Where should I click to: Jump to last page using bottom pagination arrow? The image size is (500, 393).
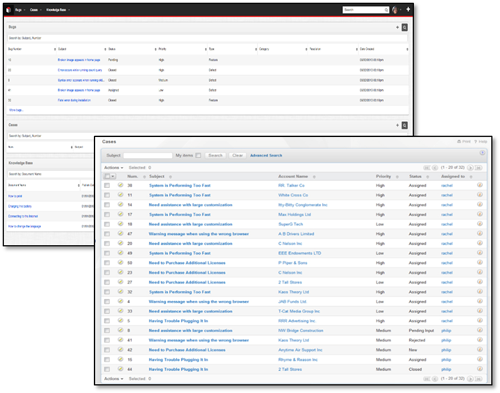click(x=479, y=379)
